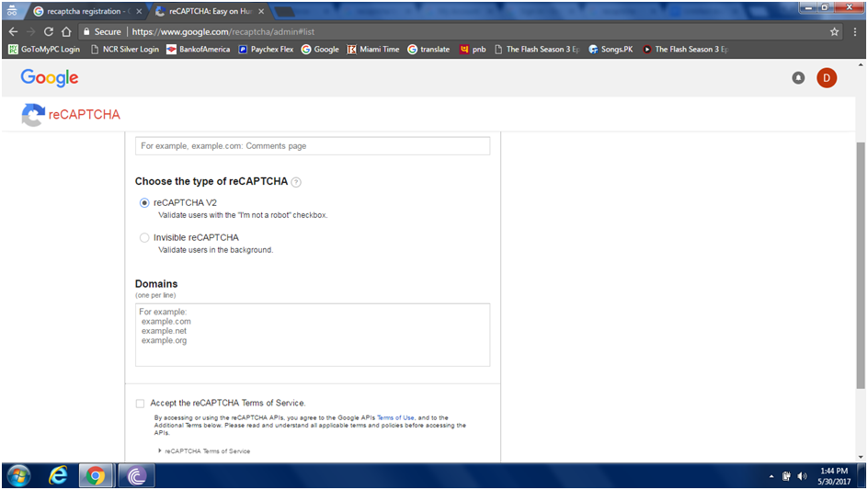
Task: Bookmark this page with the star icon
Action: point(834,31)
